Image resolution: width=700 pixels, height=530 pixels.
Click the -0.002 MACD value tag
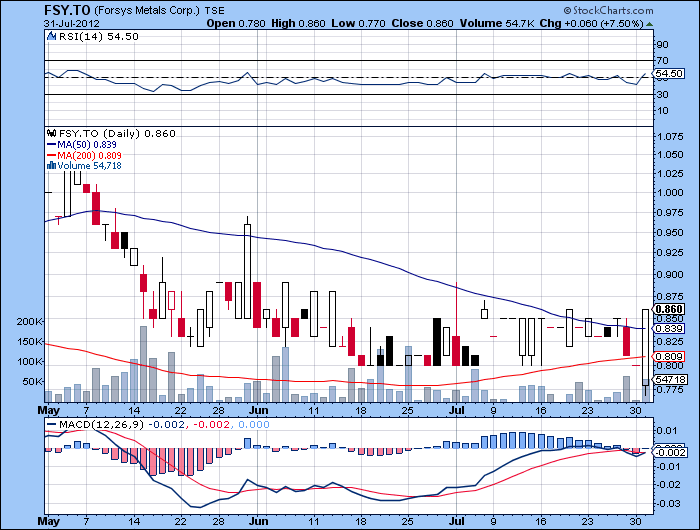pos(670,452)
